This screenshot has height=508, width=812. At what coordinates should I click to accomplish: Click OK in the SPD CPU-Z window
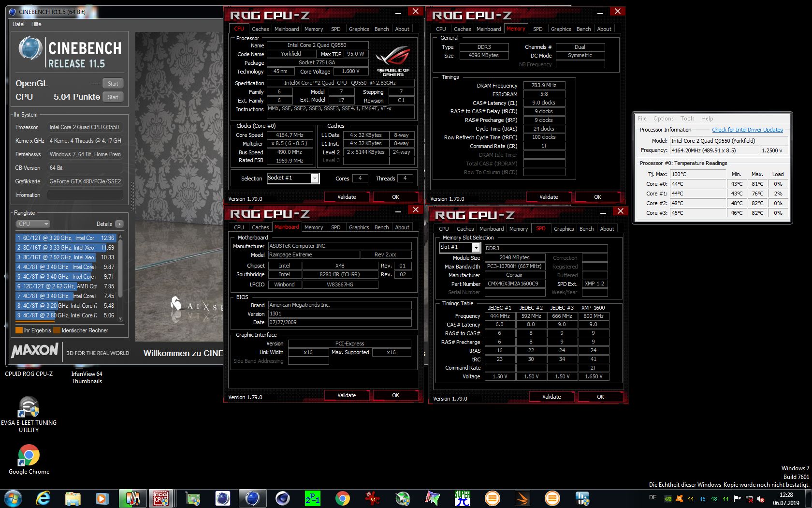point(600,397)
